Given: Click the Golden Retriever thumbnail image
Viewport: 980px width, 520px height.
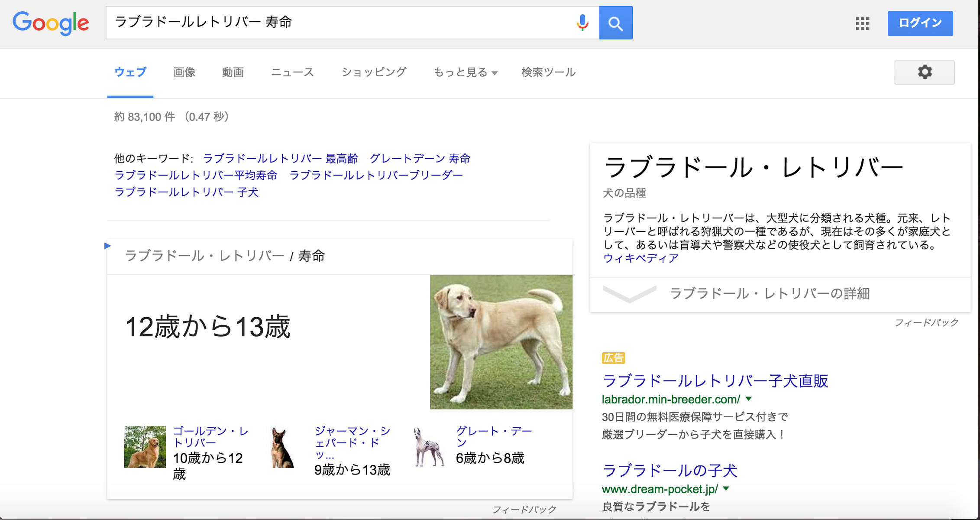Looking at the screenshot, I should [x=145, y=447].
